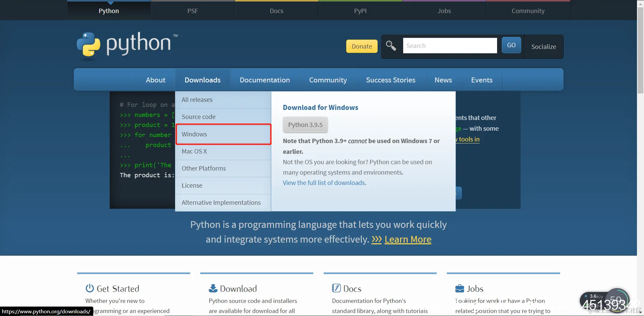The image size is (644, 316).
Task: Click the magnifying glass search icon
Action: tap(391, 46)
